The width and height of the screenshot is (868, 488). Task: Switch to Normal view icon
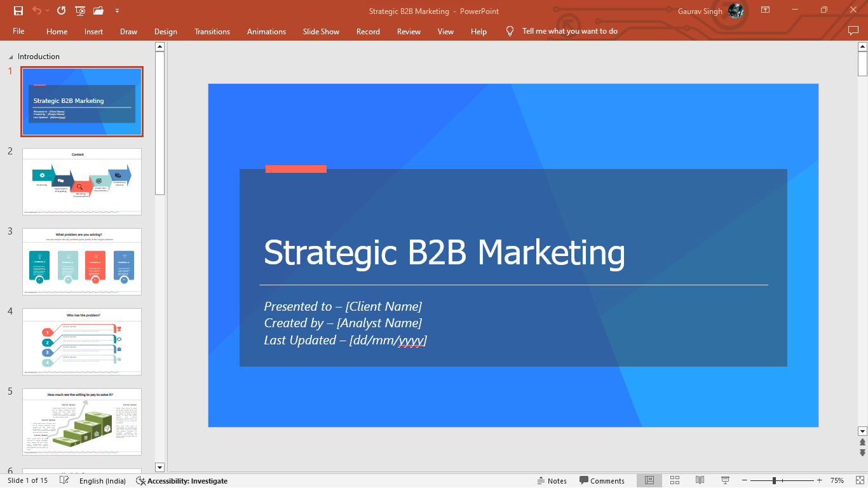coord(649,480)
